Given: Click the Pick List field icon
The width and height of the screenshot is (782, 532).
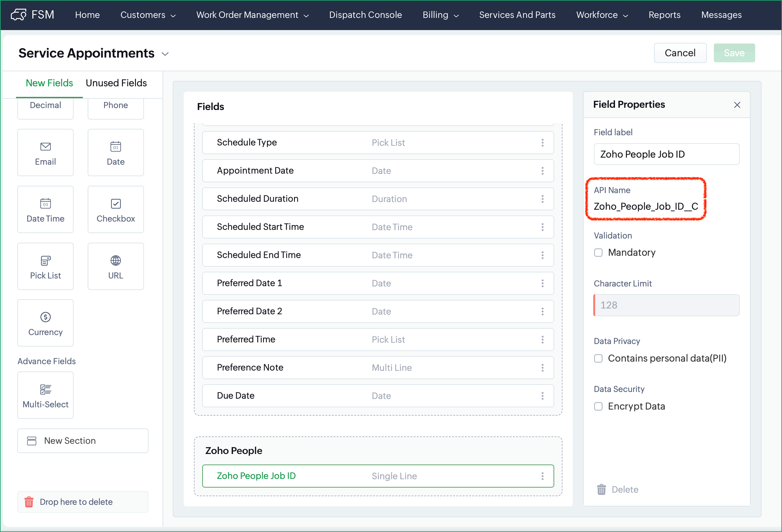Looking at the screenshot, I should pos(45,260).
